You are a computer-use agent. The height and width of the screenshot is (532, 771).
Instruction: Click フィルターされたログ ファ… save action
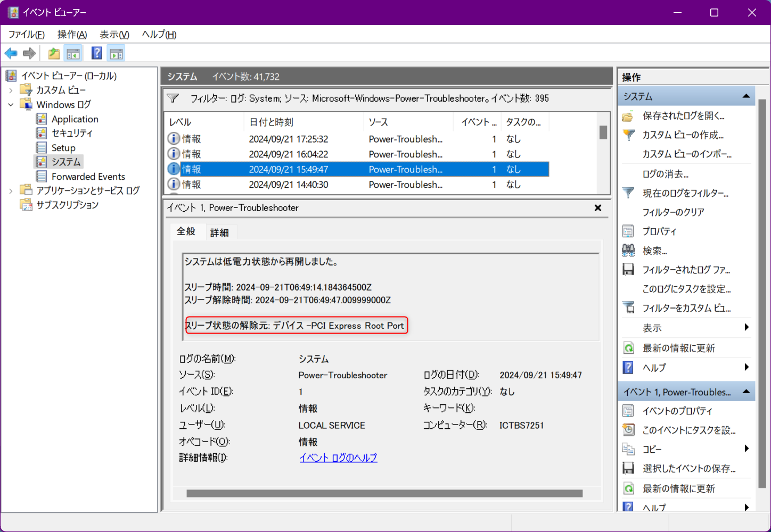coord(686,270)
